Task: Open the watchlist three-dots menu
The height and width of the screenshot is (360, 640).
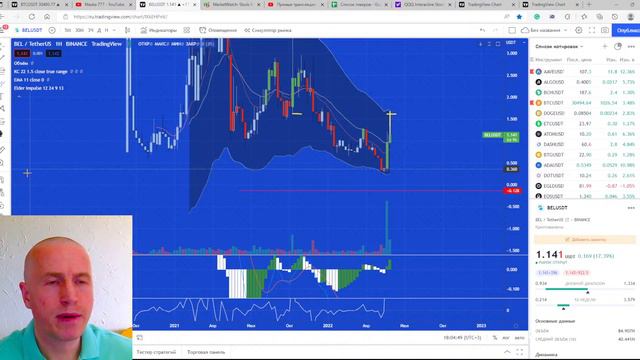Action: [x=631, y=47]
